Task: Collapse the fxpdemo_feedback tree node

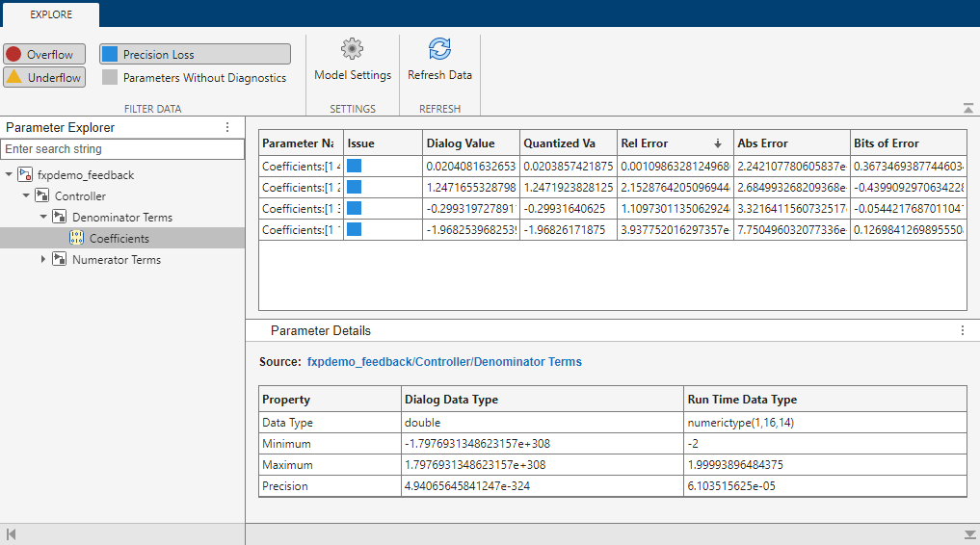Action: [9, 175]
